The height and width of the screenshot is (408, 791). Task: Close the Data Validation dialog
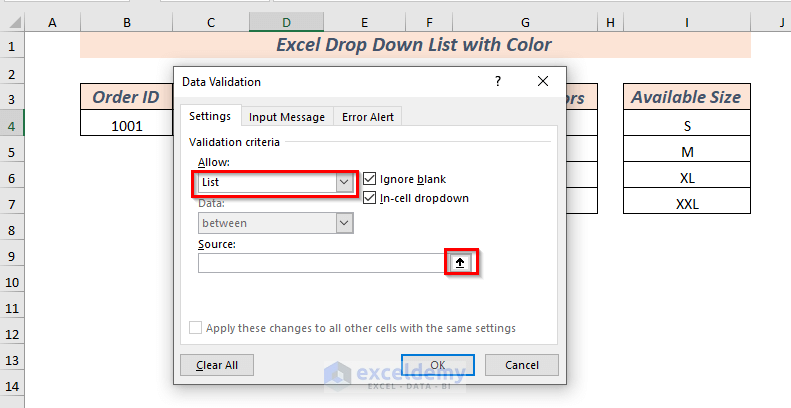[543, 82]
